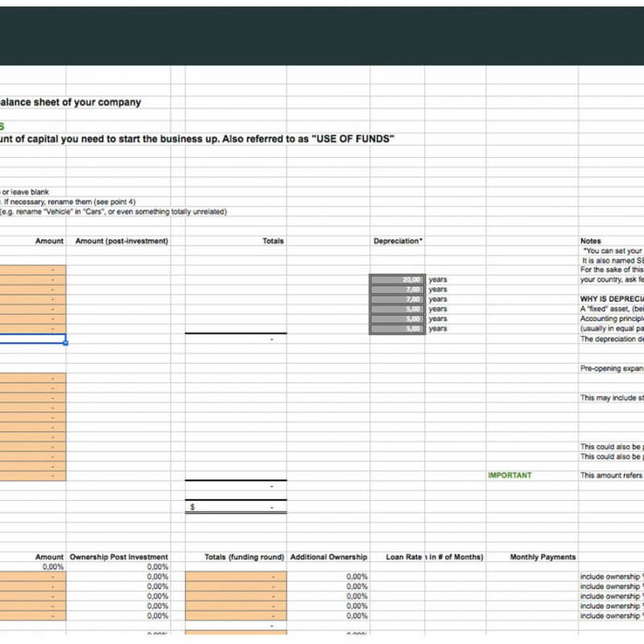The height and width of the screenshot is (644, 644).
Task: Click the 'or leave blank' instruction line
Action: point(25,192)
